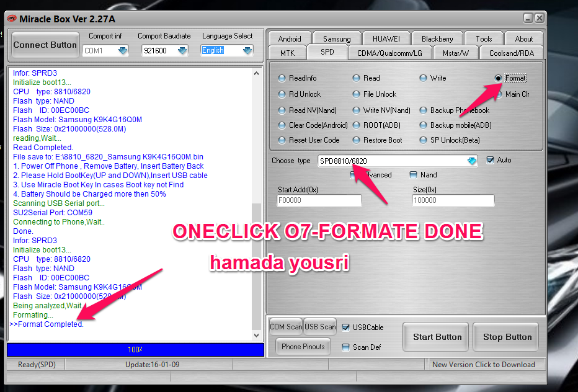Image resolution: width=578 pixels, height=392 pixels.
Task: Select the SPD tab
Action: point(327,52)
